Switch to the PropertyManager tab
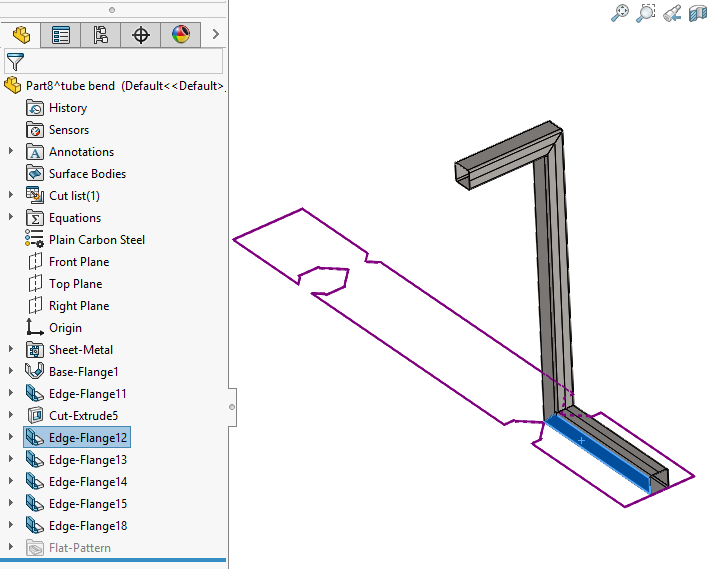 point(61,35)
